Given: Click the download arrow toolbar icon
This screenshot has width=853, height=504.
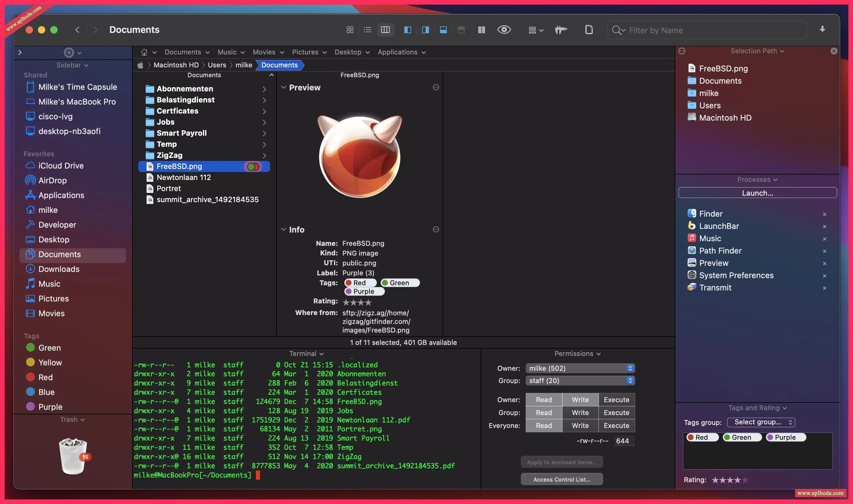Looking at the screenshot, I should tap(822, 29).
